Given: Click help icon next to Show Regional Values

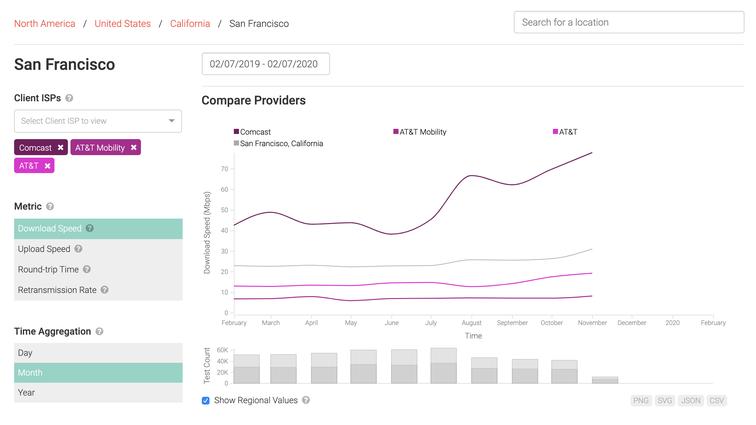Looking at the screenshot, I should click(306, 400).
